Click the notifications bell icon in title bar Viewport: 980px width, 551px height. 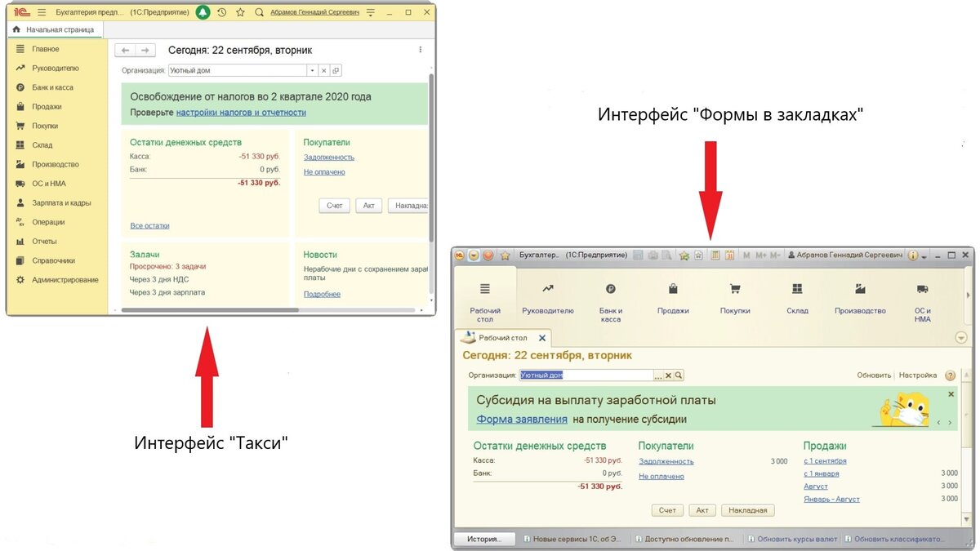203,11
